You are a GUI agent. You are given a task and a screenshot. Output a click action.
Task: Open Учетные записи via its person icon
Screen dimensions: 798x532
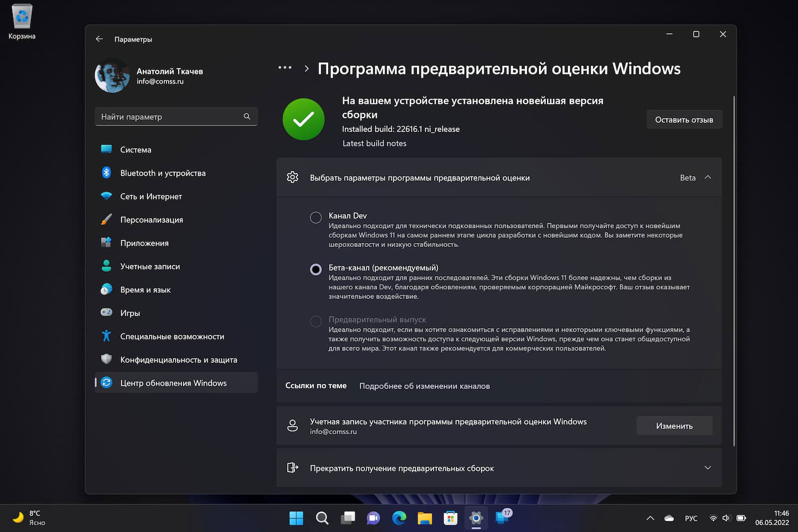(106, 267)
